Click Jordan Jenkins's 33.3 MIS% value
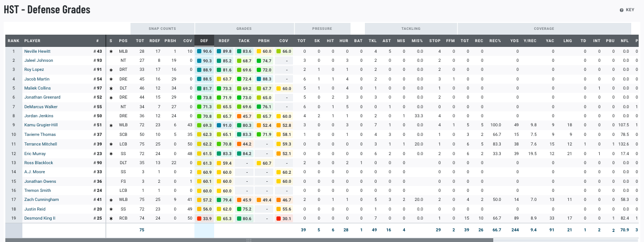The height and width of the screenshot is (242, 644). click(x=420, y=116)
